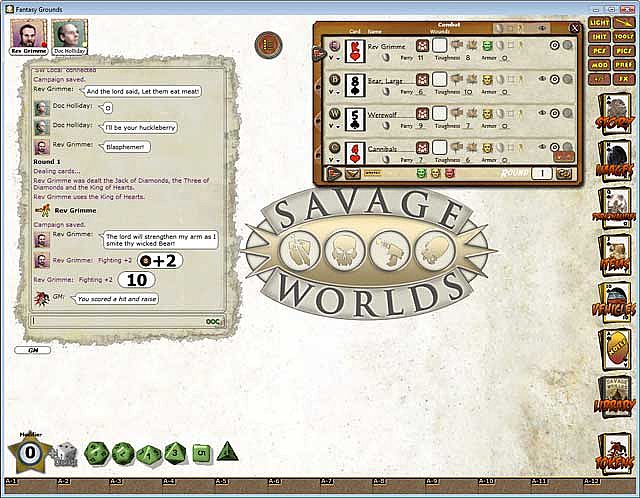Click the LIGHT button
Image resolution: width=640 pixels, height=498 pixels.
coord(599,23)
